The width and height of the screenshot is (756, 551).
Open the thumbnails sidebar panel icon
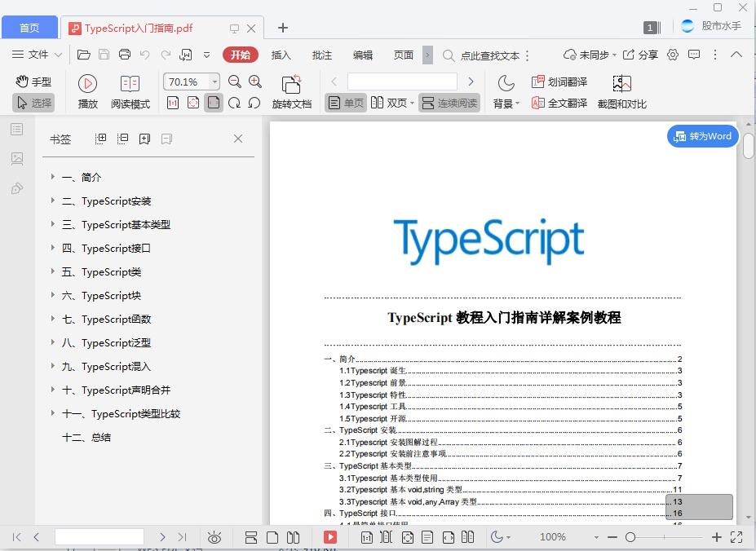tap(17, 159)
